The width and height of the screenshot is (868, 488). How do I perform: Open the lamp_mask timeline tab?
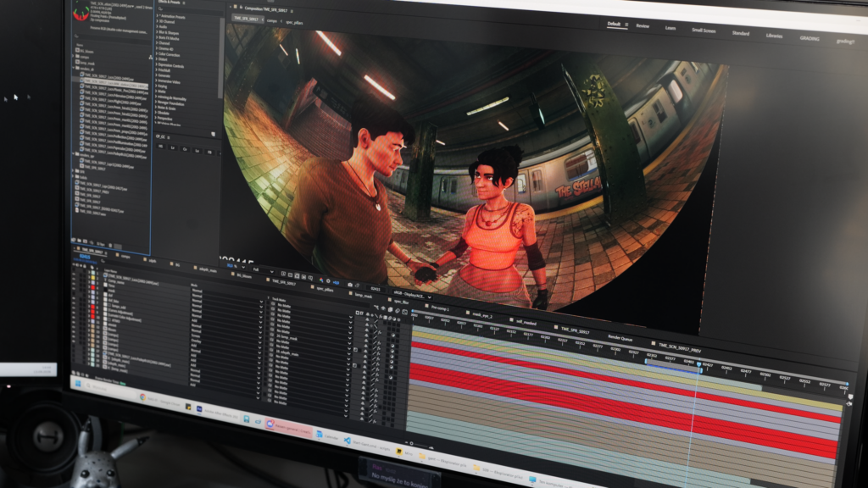coord(363,296)
